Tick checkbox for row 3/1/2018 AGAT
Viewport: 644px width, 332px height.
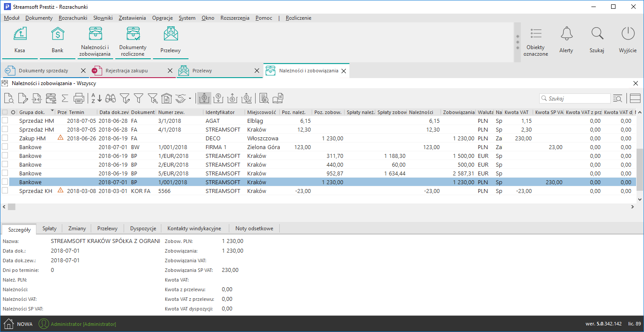pyautogui.click(x=5, y=121)
